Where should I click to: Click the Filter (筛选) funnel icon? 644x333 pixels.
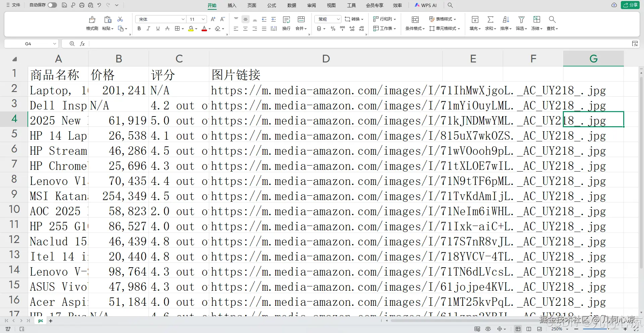[x=521, y=19]
